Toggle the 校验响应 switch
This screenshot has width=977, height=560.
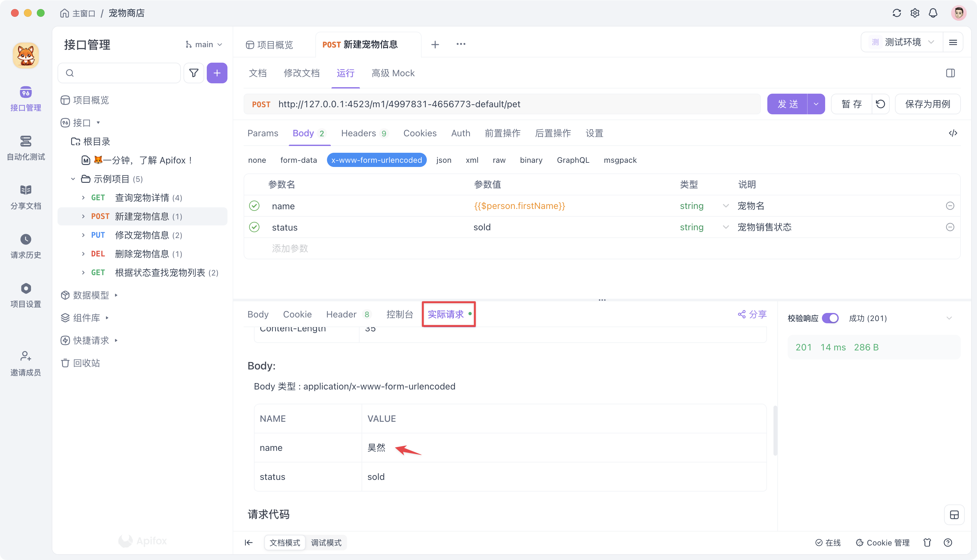pos(831,318)
